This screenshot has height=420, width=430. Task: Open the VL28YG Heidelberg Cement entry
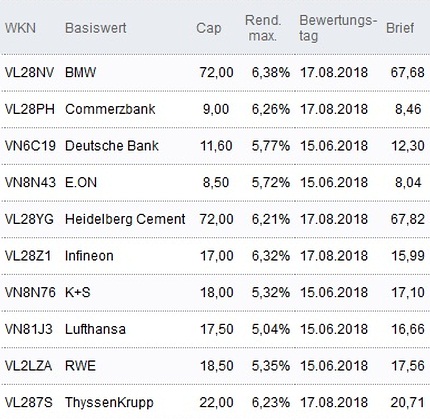[29, 219]
